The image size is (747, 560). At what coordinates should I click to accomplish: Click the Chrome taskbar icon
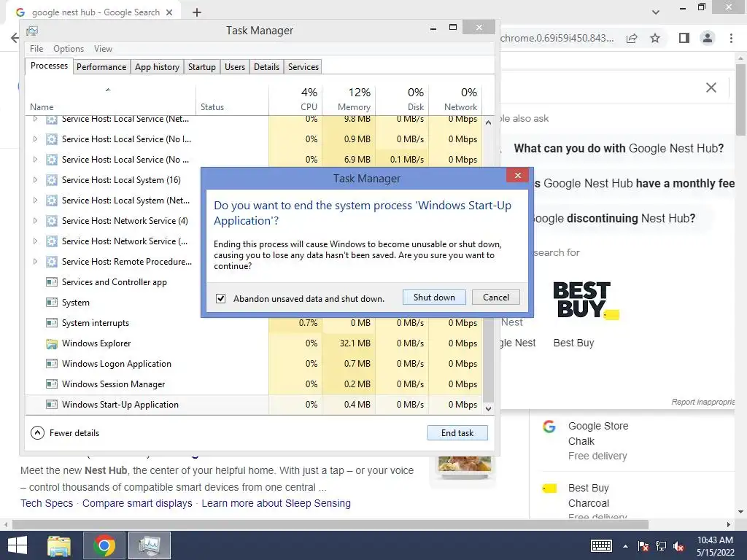click(x=104, y=545)
